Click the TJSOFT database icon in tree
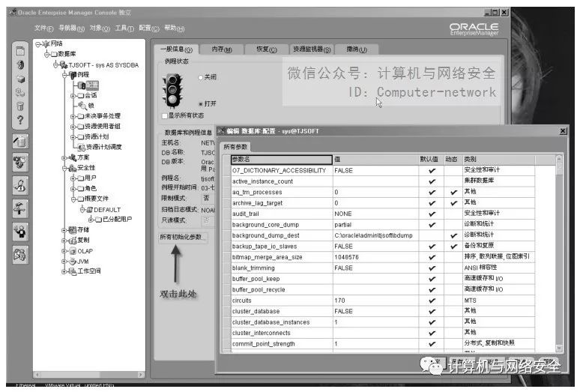Screen dimensions: 580x392 coord(64,65)
